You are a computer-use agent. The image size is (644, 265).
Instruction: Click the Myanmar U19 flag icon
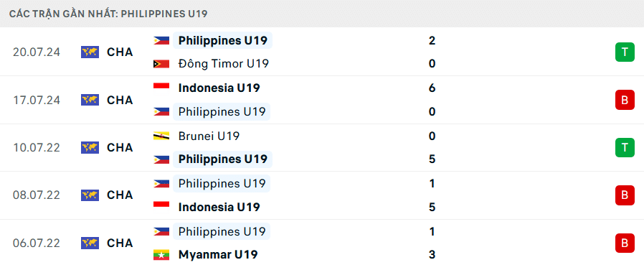pyautogui.click(x=161, y=255)
